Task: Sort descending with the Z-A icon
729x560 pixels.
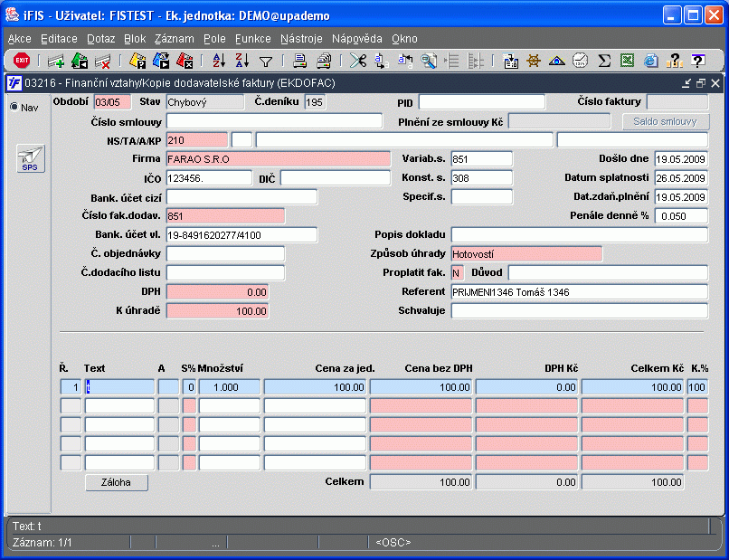Action: 241,61
